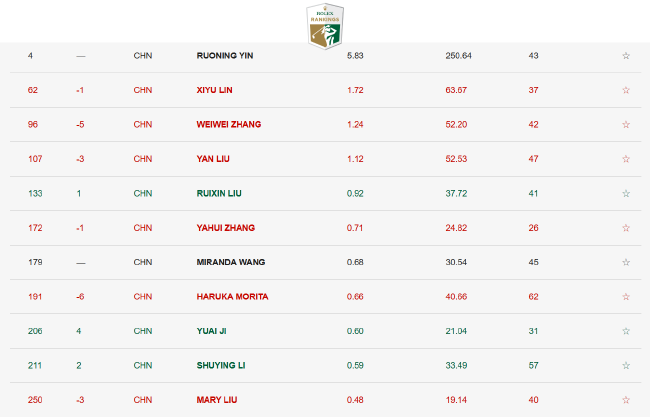Click the Rolex Rankings logo badge
This screenshot has height=417, width=650.
click(325, 27)
